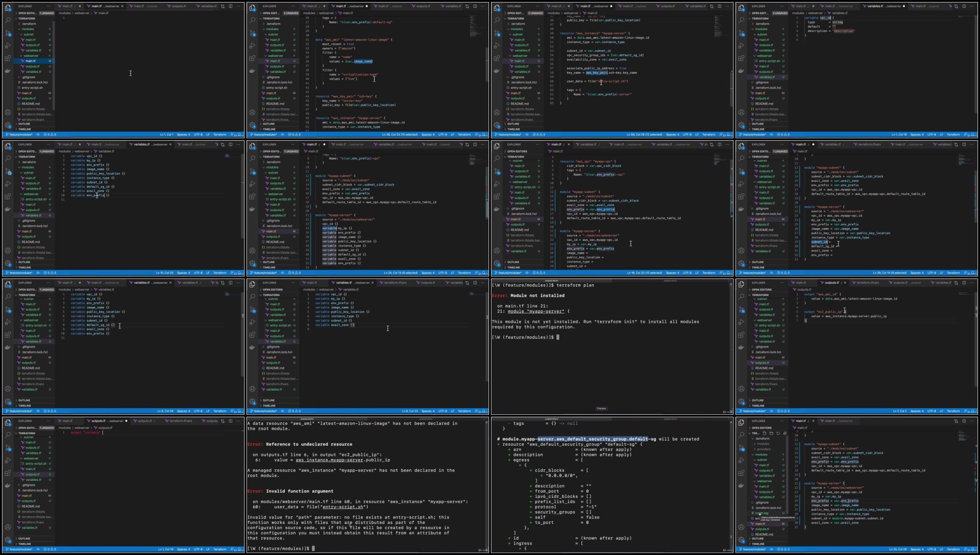Open Run and Debug in Ln 58, Col 28 frame
This screenshot has width=980, height=555.
click(497, 46)
